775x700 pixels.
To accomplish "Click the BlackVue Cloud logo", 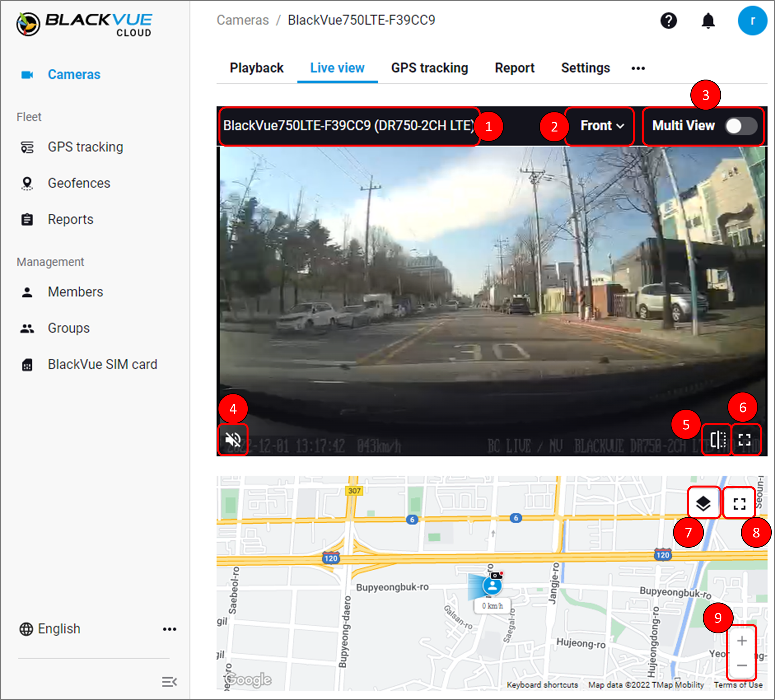I will [x=84, y=24].
